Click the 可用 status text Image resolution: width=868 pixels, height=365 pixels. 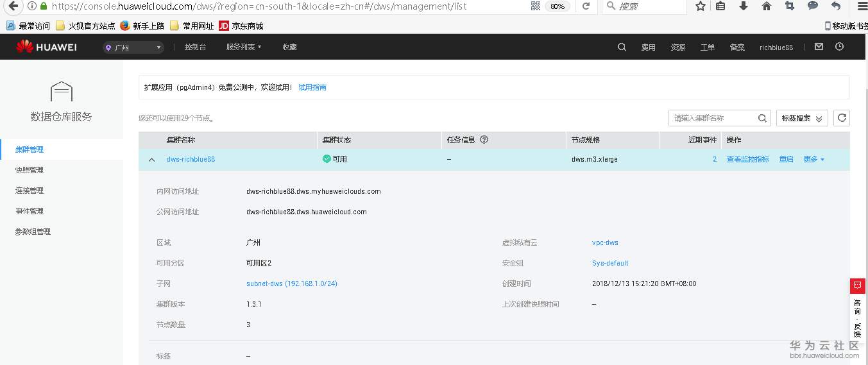click(339, 159)
